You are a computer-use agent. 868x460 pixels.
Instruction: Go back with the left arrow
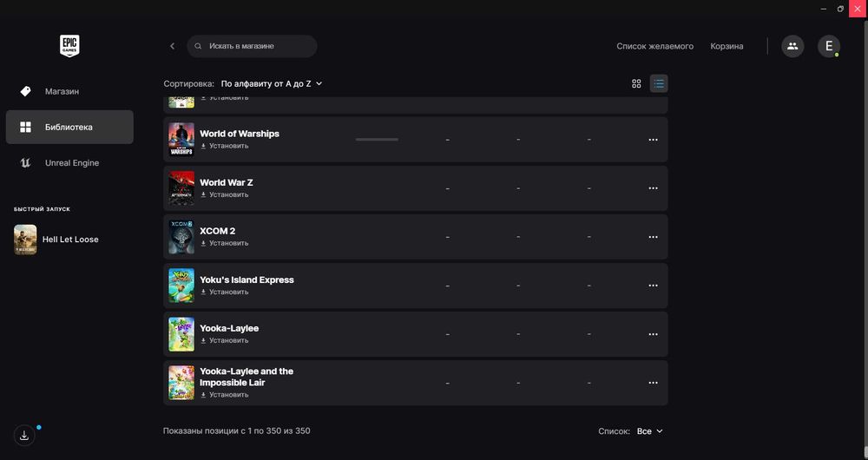pyautogui.click(x=172, y=46)
